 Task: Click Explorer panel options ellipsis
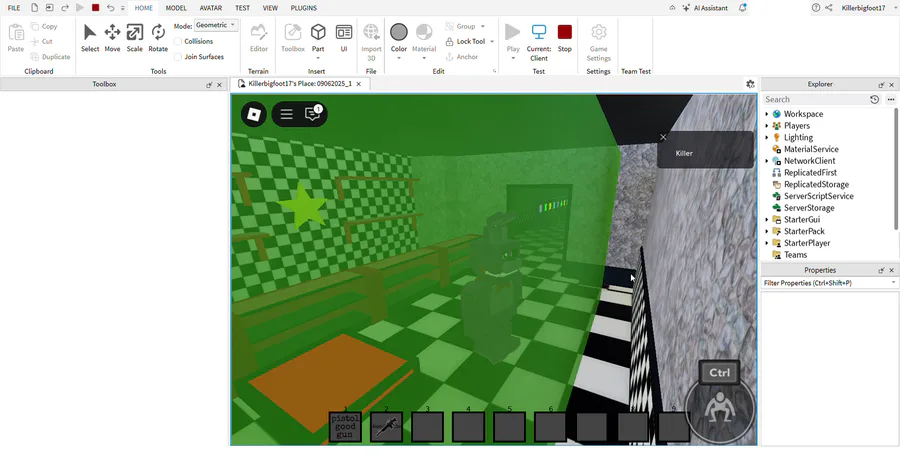891,99
